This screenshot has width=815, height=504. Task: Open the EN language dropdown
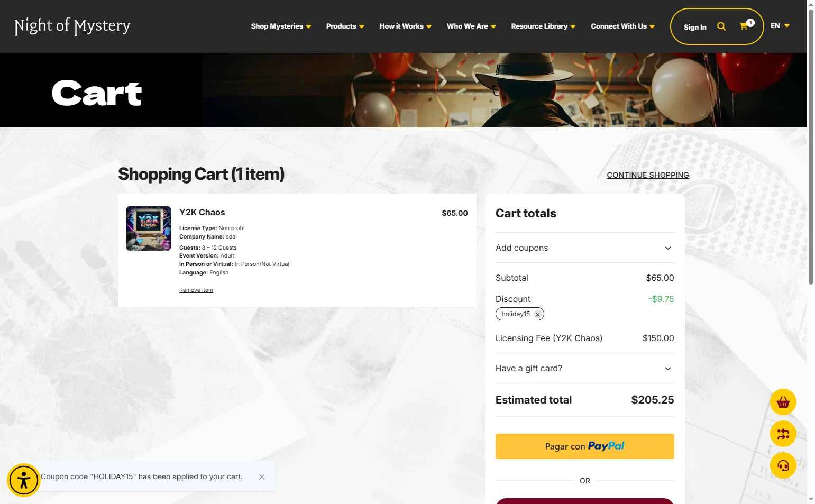pyautogui.click(x=780, y=25)
